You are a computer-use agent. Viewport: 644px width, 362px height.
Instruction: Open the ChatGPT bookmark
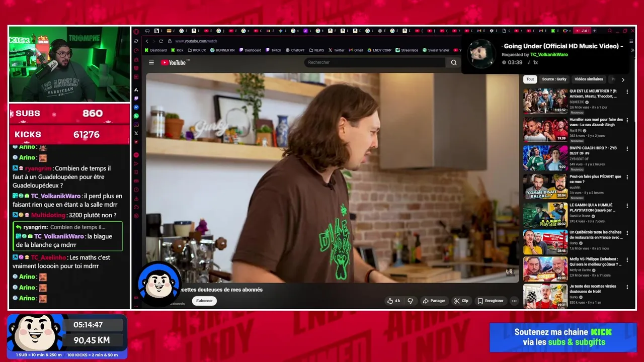[295, 50]
